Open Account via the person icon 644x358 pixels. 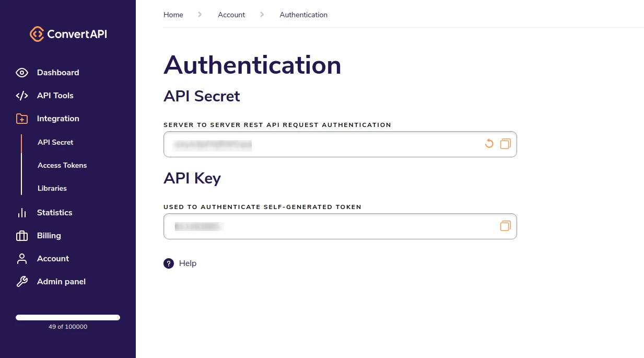click(x=22, y=259)
